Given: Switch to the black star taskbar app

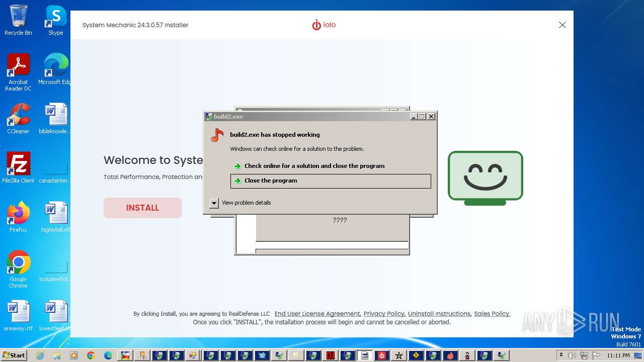Looking at the screenshot, I should (x=399, y=355).
